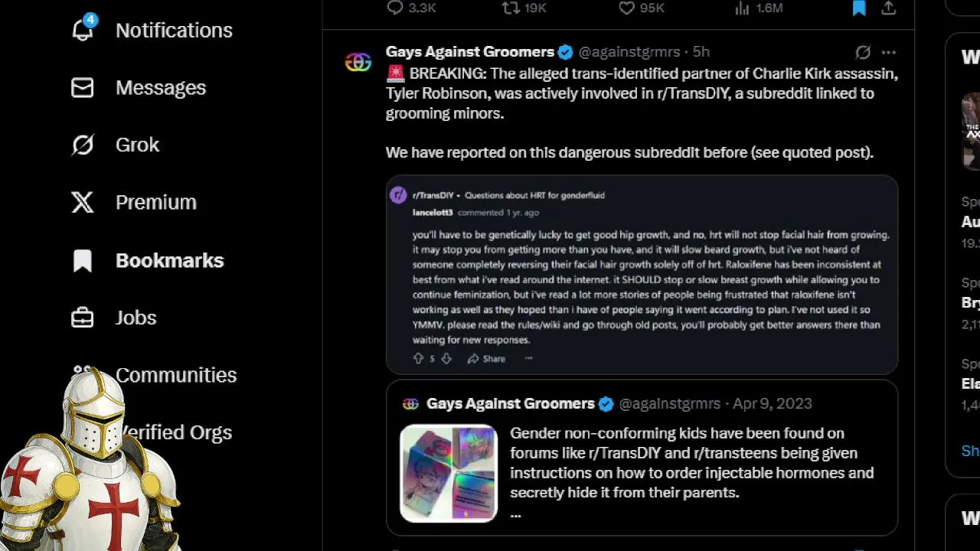Open the three-dot menu on Gays Against Groomers post
The height and width of the screenshot is (551, 980).
(x=888, y=52)
